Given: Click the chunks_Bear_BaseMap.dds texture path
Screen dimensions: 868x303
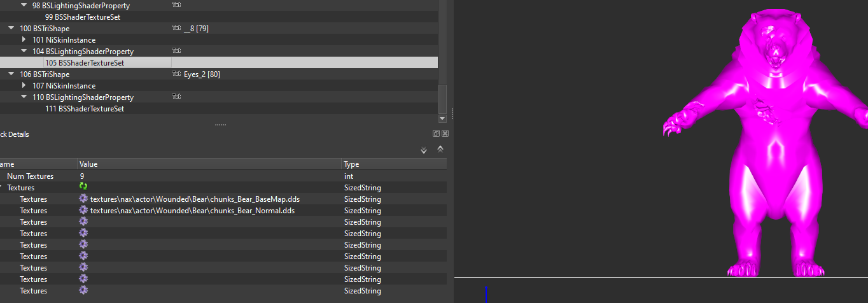Looking at the screenshot, I should pyautogui.click(x=195, y=199).
